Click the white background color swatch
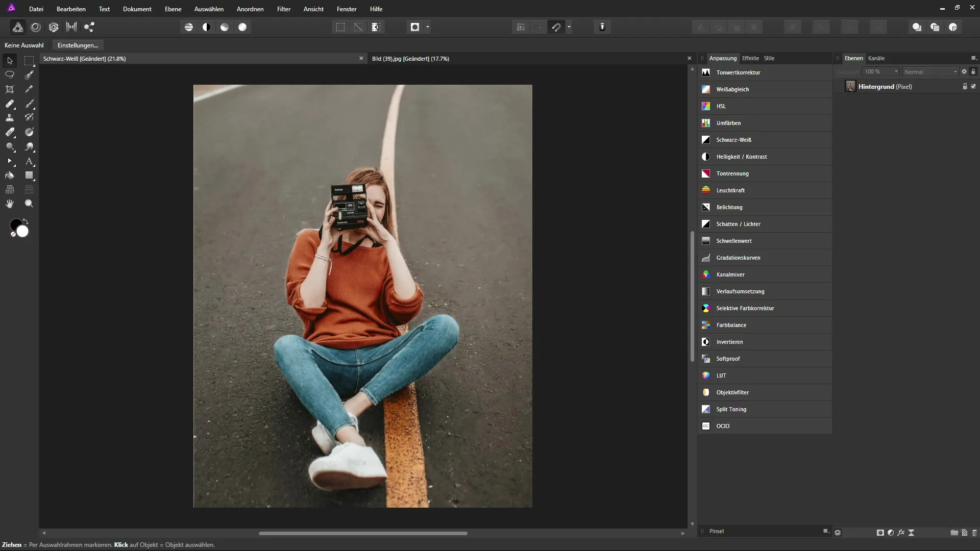This screenshot has height=551, width=980. 23,232
